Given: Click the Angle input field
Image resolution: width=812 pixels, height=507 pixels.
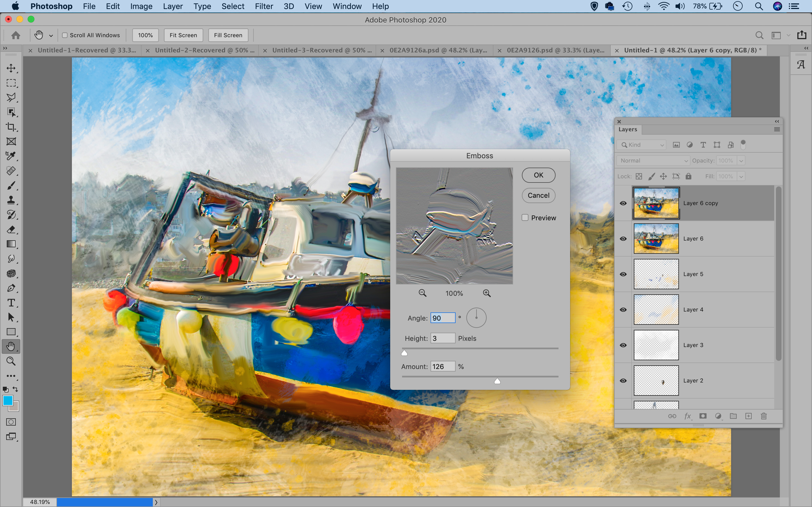Looking at the screenshot, I should (443, 318).
